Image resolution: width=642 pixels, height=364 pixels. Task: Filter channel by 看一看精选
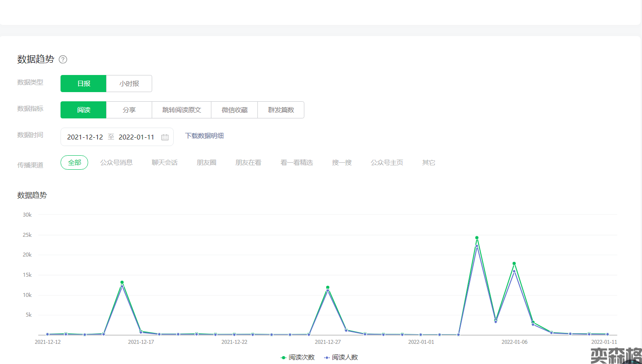(296, 162)
